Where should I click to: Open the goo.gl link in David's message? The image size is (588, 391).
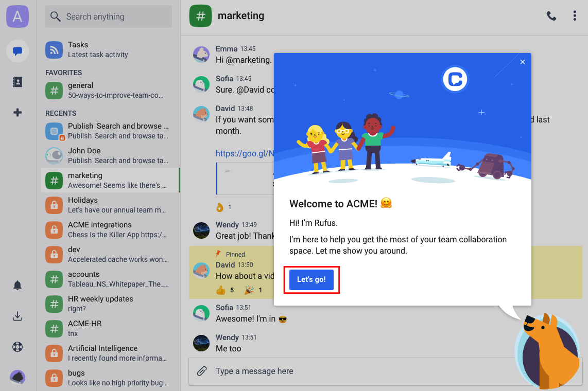pos(245,153)
